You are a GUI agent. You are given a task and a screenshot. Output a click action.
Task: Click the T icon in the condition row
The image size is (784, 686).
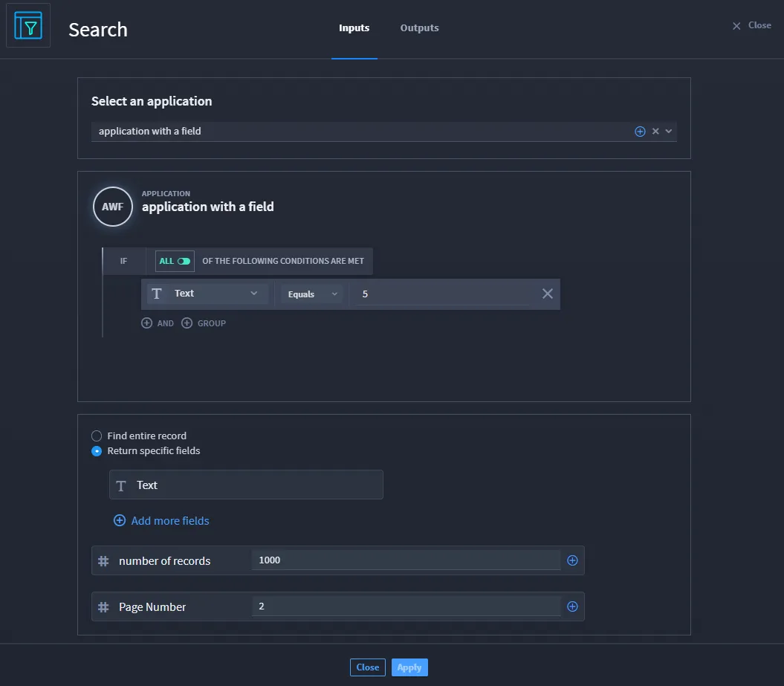tap(157, 294)
